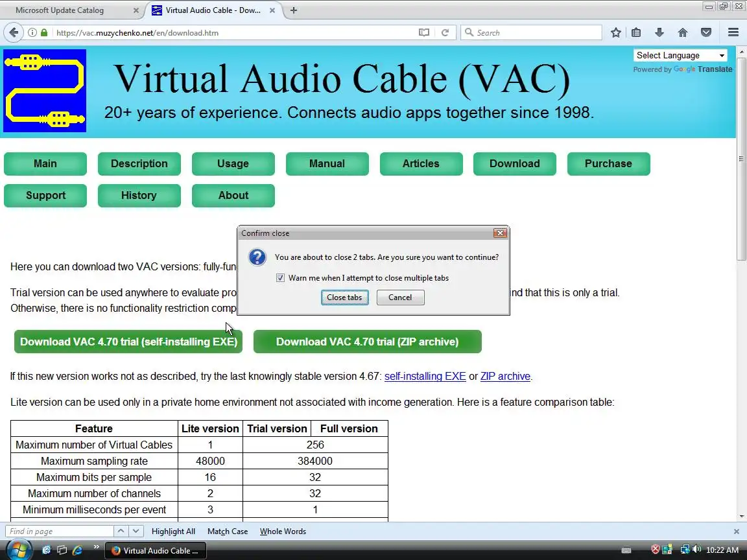The height and width of the screenshot is (560, 747).
Task: Click Switch between windows quick launch icon
Action: pyautogui.click(x=62, y=550)
